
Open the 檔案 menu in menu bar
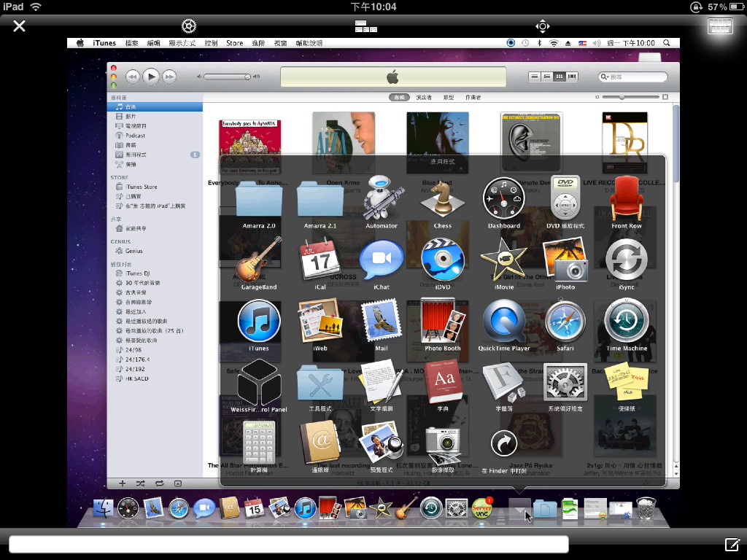[x=131, y=43]
